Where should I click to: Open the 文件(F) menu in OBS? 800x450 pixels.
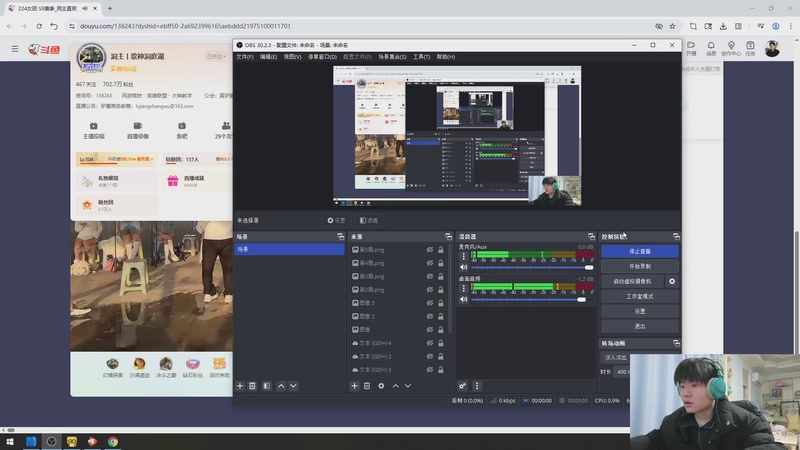tap(244, 57)
